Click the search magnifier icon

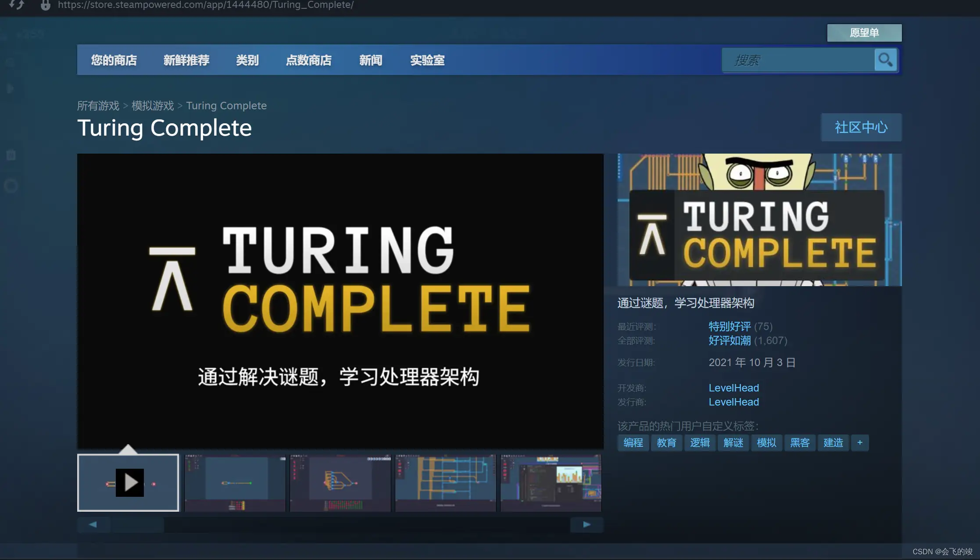coord(885,60)
